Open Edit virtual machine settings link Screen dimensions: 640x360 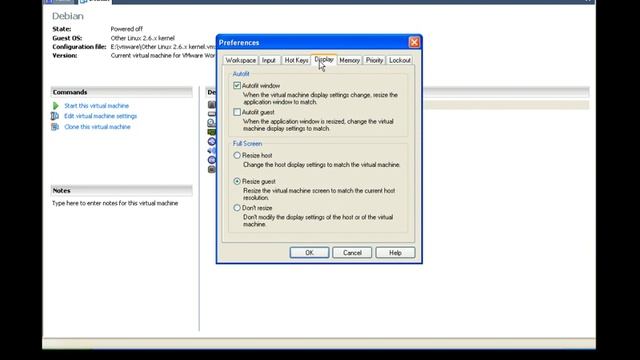tap(100, 116)
